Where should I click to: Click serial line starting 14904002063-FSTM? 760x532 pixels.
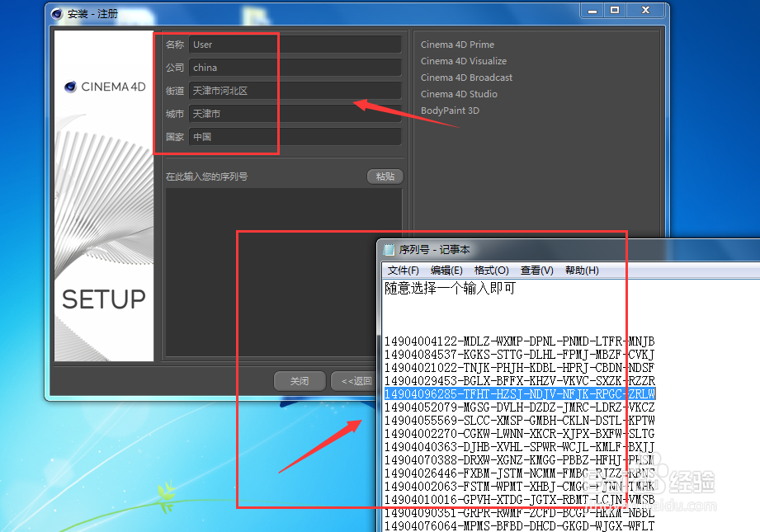(520, 486)
